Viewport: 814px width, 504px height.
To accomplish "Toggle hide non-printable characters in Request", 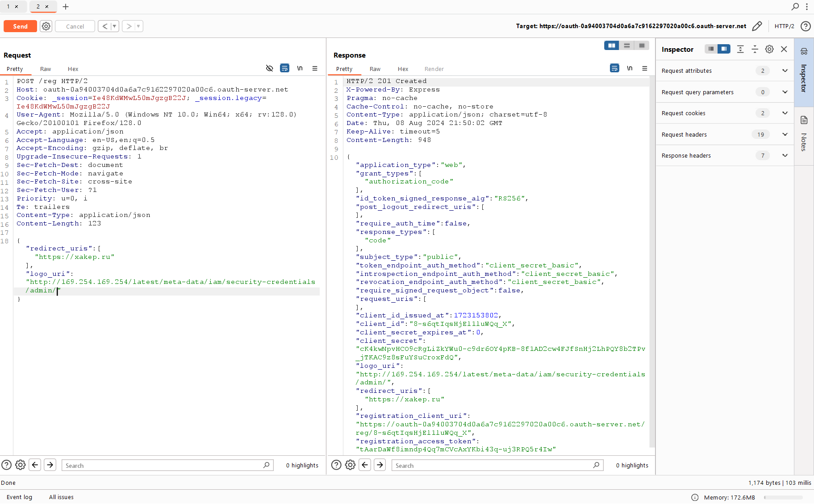I will pyautogui.click(x=270, y=68).
